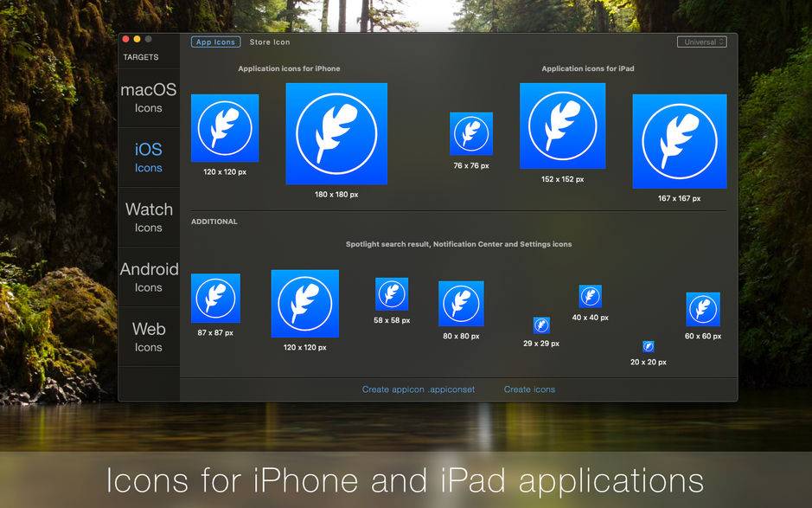This screenshot has height=508, width=812.
Task: Click the Create icons link
Action: pyautogui.click(x=529, y=389)
